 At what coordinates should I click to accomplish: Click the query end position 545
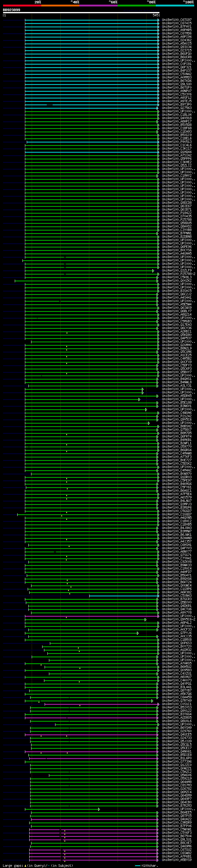pyautogui.click(x=155, y=15)
